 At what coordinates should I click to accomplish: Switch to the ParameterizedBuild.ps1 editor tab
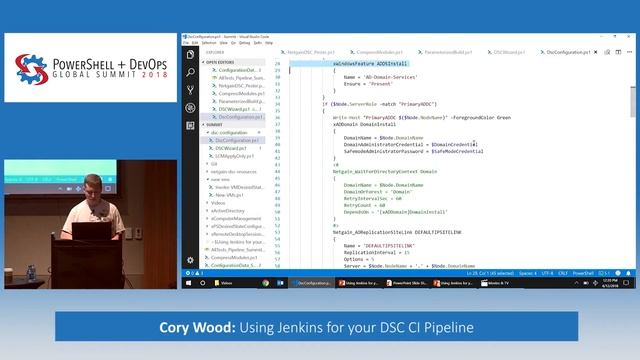[445, 52]
